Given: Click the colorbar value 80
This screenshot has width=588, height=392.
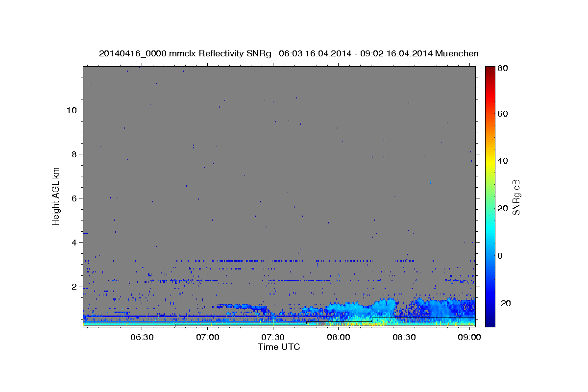Looking at the screenshot, I should click(x=504, y=69).
